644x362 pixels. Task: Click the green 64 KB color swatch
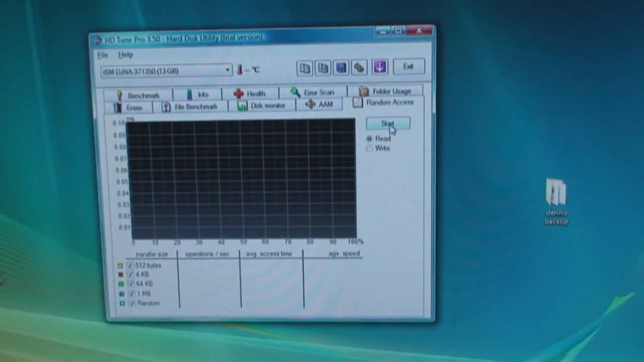[121, 285]
